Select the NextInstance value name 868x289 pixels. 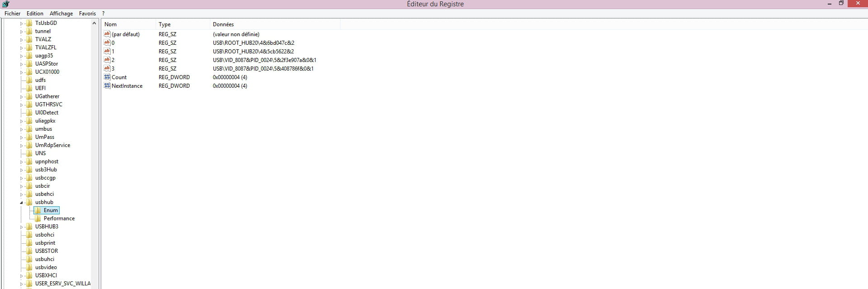[127, 86]
